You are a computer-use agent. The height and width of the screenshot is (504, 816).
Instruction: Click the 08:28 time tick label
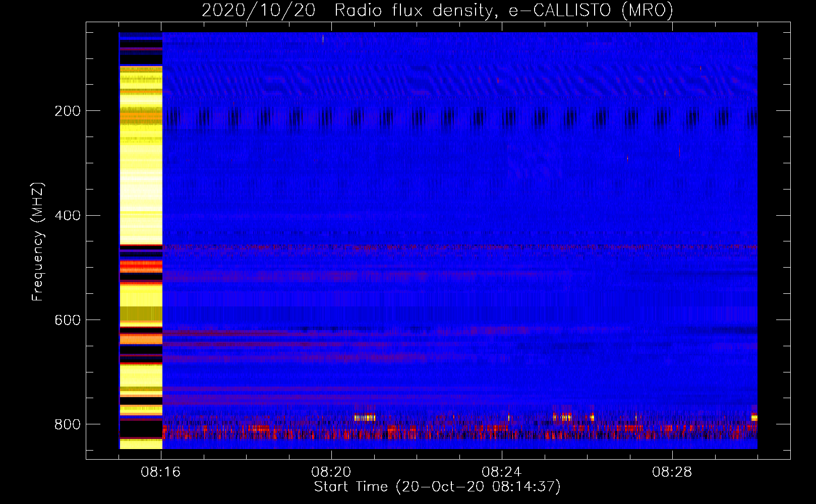click(672, 472)
